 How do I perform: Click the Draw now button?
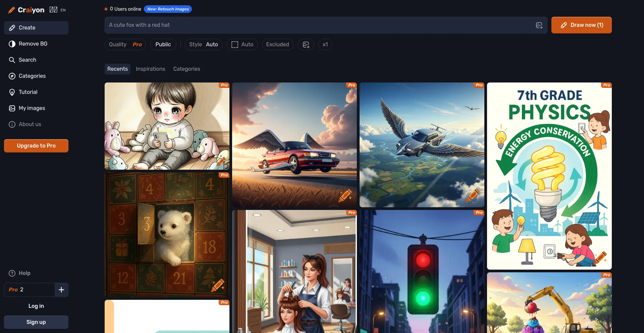pyautogui.click(x=581, y=25)
